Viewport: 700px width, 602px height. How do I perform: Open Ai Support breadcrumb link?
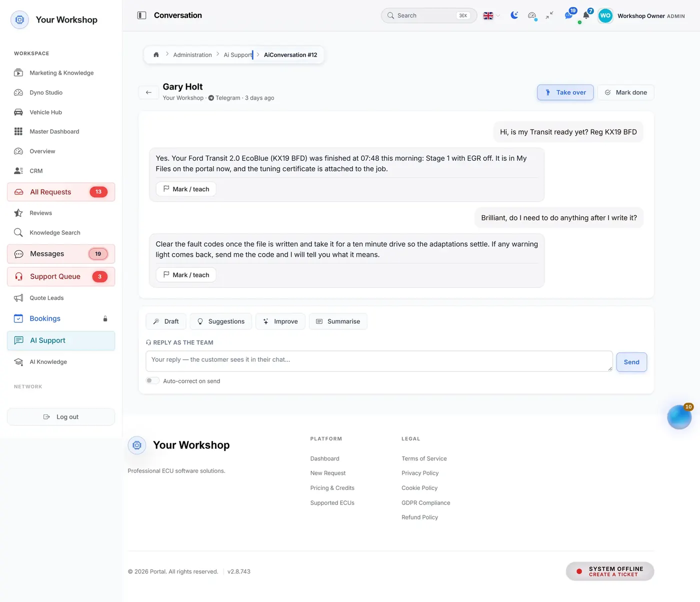coord(238,55)
